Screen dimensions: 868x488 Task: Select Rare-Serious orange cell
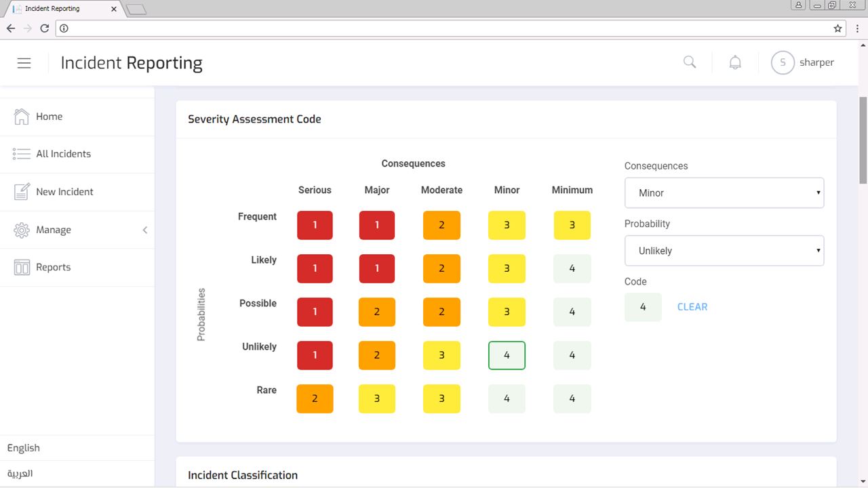315,399
